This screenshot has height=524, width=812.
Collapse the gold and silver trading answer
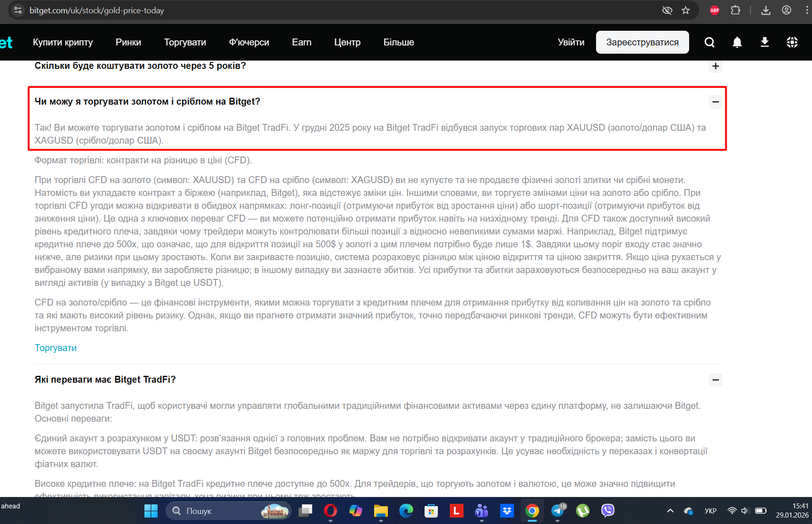point(715,102)
